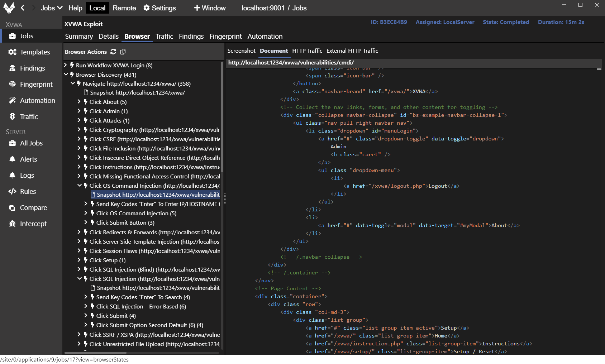The image size is (605, 364).
Task: Select the Local mode button
Action: [97, 8]
